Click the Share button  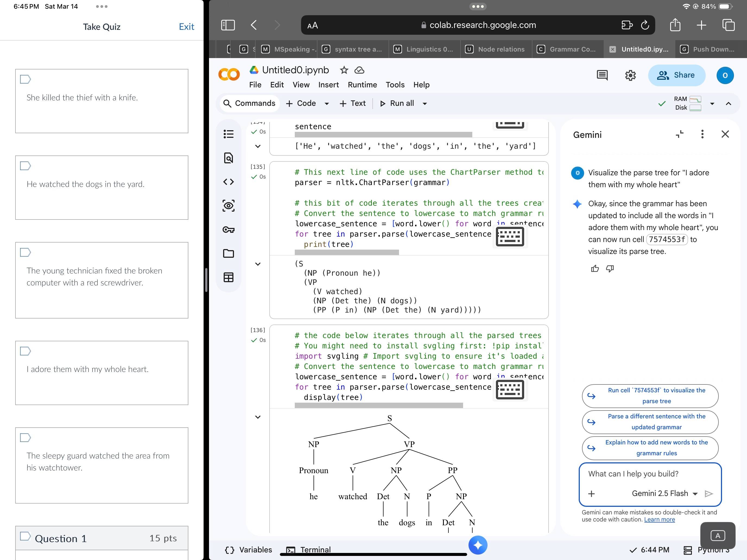[x=676, y=75]
